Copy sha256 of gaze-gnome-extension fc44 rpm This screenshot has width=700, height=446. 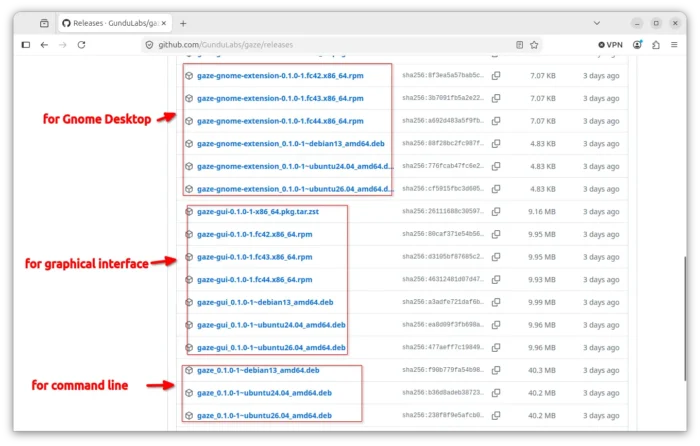496,121
